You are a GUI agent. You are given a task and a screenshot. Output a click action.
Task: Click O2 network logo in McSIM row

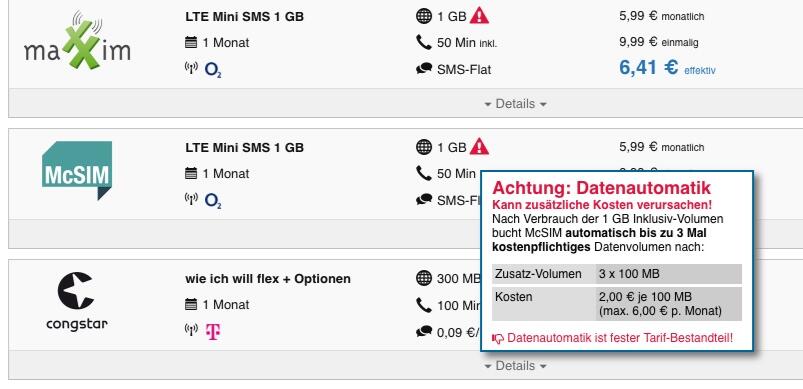click(x=213, y=200)
